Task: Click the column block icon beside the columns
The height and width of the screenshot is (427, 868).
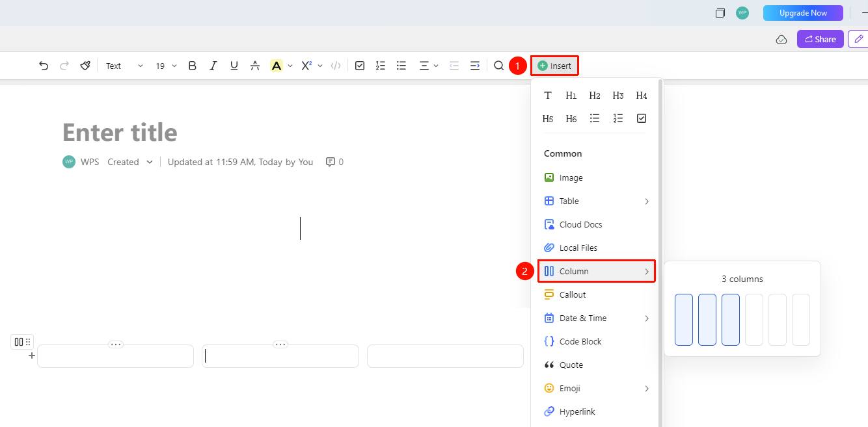Action: click(x=19, y=342)
